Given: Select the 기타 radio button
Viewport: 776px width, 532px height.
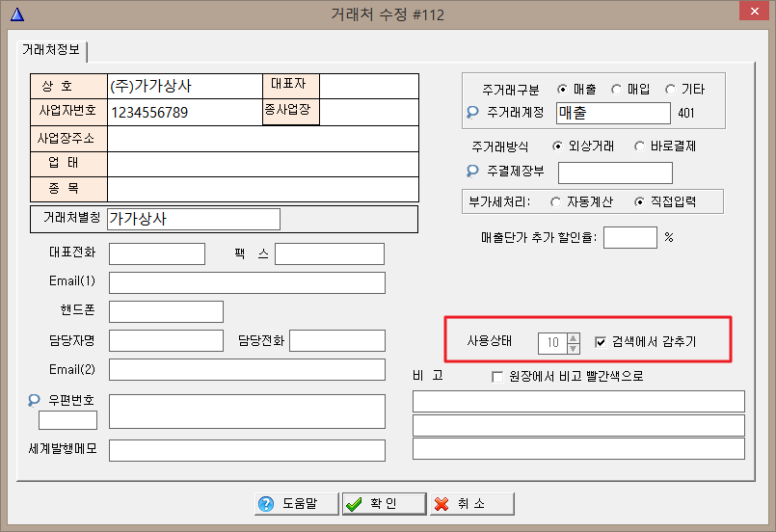Looking at the screenshot, I should (x=670, y=90).
